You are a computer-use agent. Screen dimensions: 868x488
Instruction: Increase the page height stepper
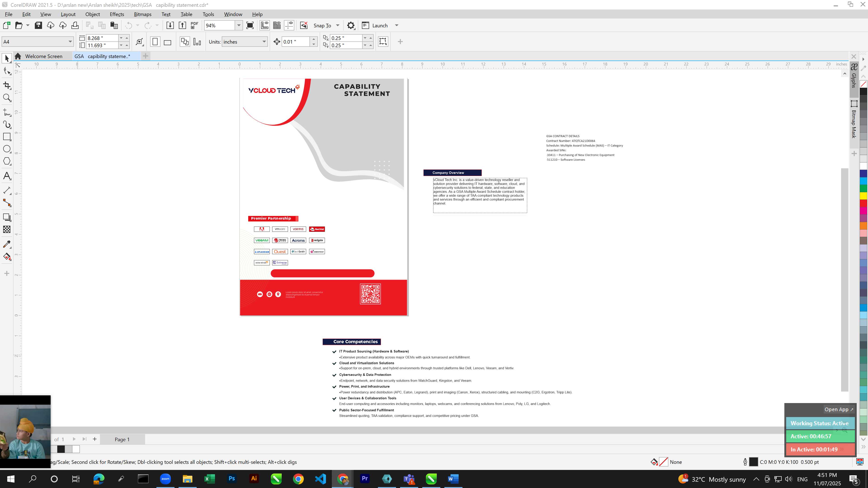[127, 45]
